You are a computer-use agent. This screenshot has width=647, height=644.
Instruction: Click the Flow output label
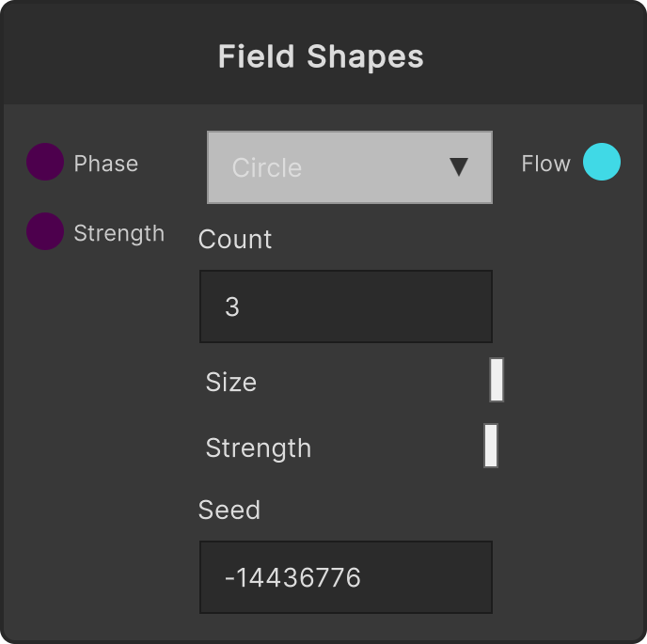(x=545, y=164)
